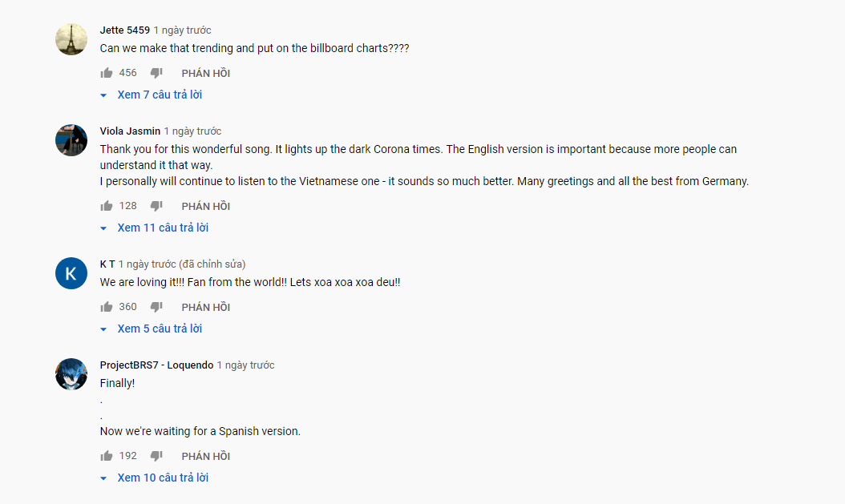Image resolution: width=845 pixels, height=504 pixels.
Task: Dislike the 'Spanish version' comment
Action: 156,456
